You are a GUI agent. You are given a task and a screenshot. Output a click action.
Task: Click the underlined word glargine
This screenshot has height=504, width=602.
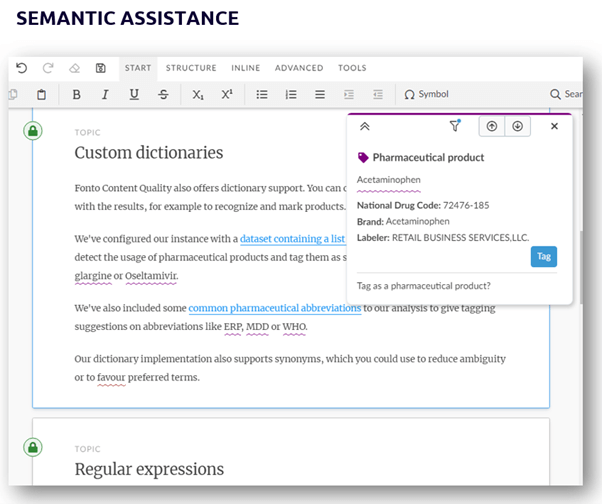click(93, 276)
